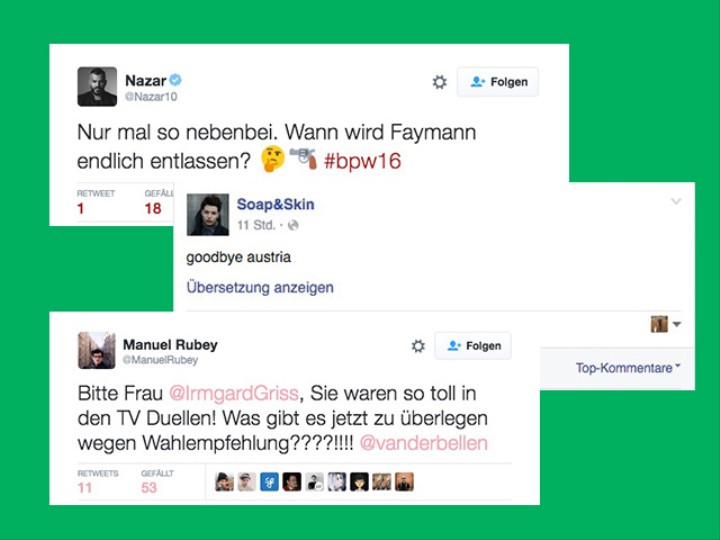
Task: Open @vanderbellen mention link
Action: [423, 443]
